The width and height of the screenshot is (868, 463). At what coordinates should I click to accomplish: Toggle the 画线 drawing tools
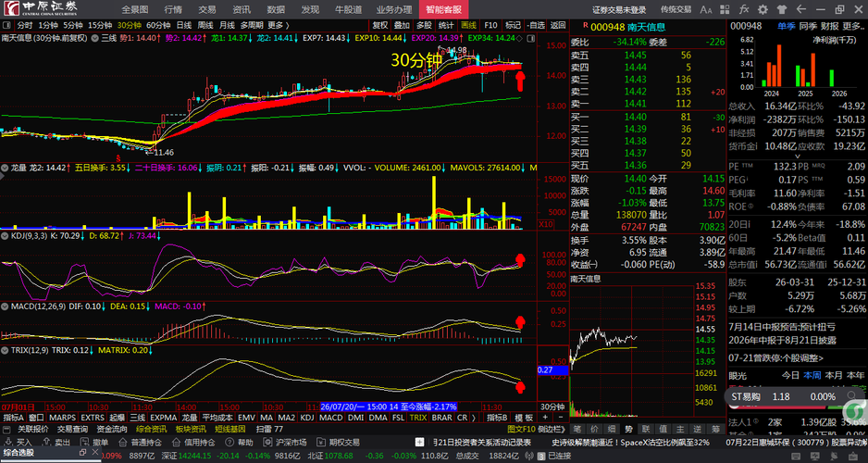[x=468, y=25]
